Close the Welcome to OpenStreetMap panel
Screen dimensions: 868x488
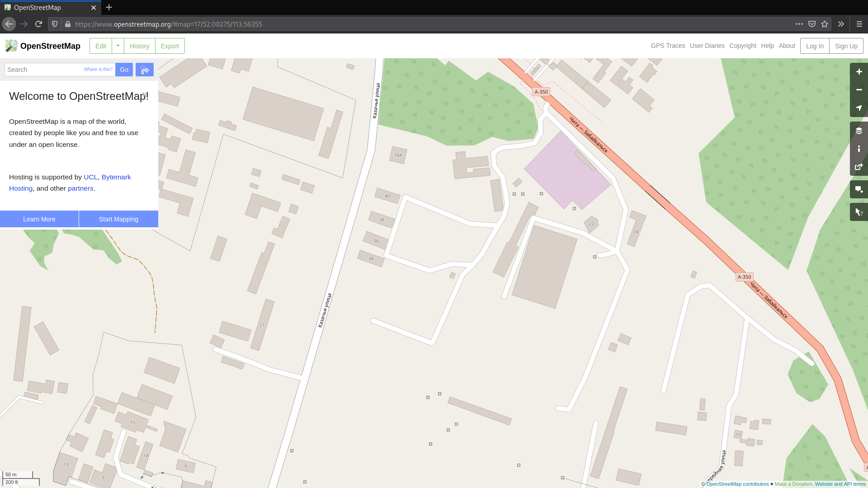coord(144,94)
